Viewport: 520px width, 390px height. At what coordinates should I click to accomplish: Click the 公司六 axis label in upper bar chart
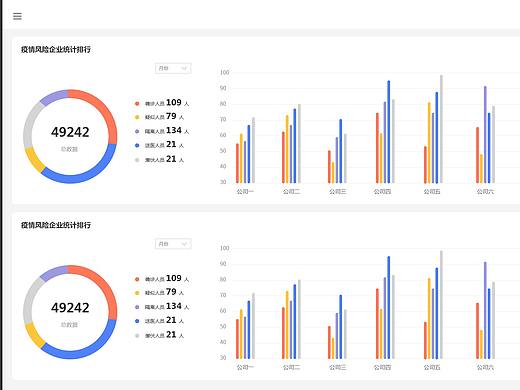point(485,192)
